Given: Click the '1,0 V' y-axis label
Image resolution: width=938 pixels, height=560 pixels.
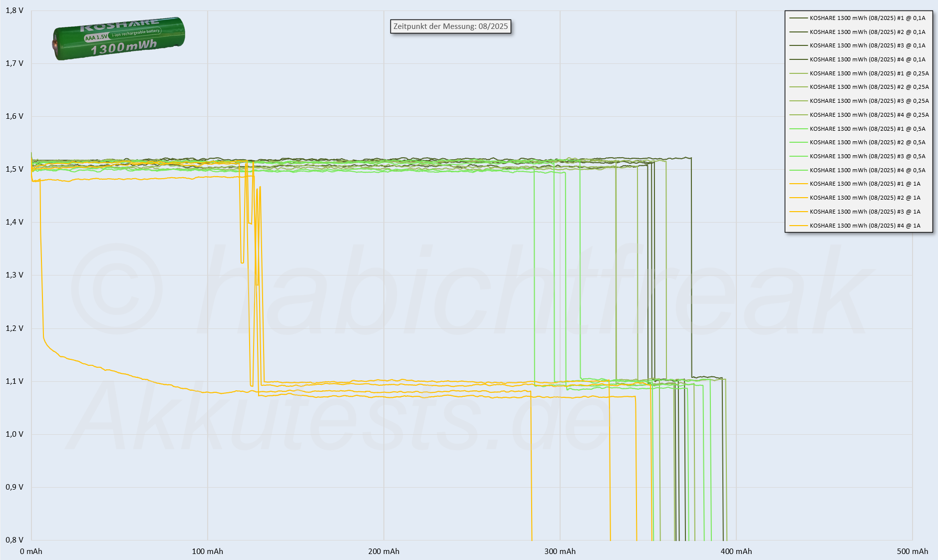Looking at the screenshot, I should pos(14,434).
